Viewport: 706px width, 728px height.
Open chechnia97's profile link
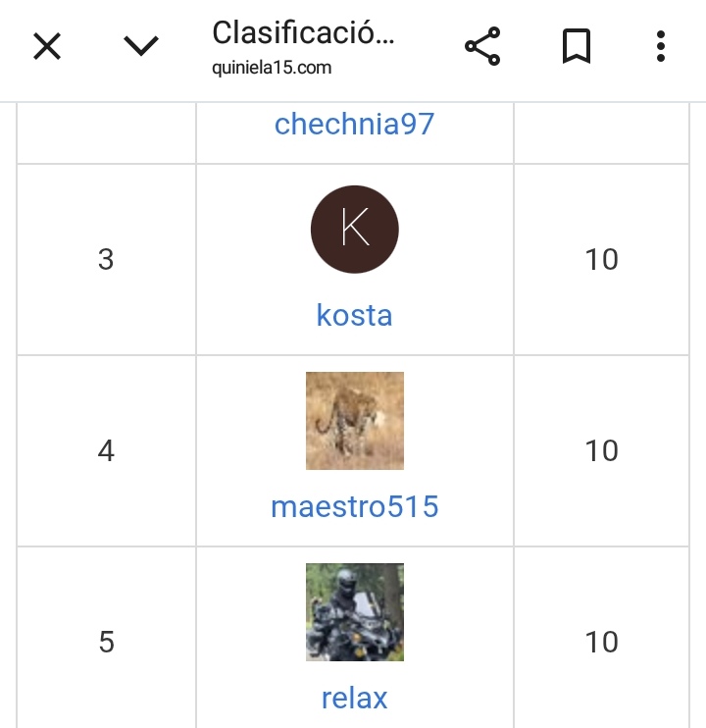click(354, 125)
